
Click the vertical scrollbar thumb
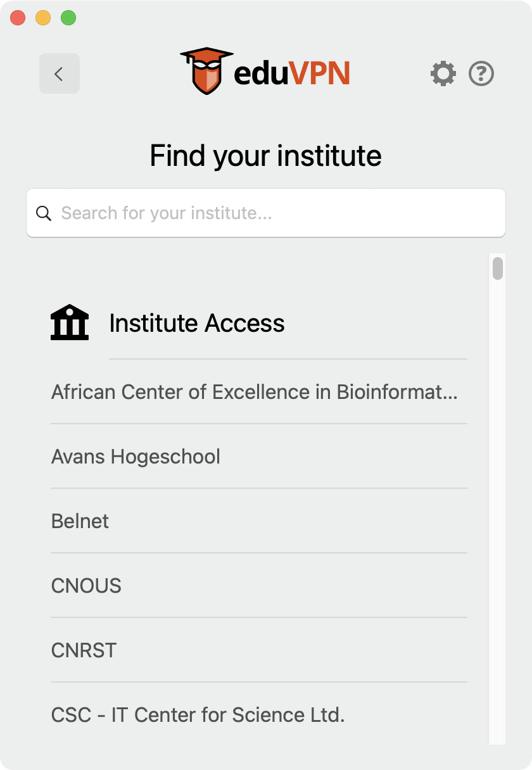click(498, 268)
